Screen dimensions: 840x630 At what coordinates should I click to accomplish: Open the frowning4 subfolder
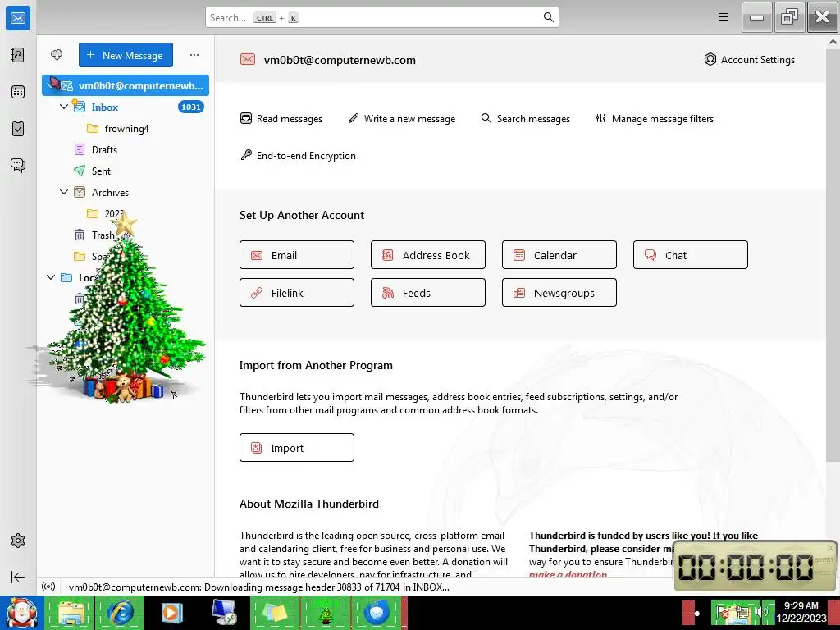tap(126, 129)
